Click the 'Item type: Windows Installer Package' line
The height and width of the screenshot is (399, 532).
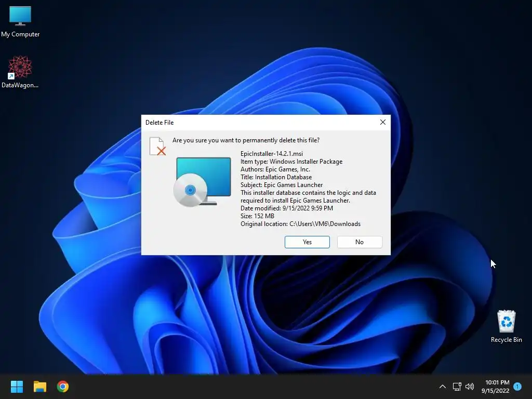(x=291, y=162)
